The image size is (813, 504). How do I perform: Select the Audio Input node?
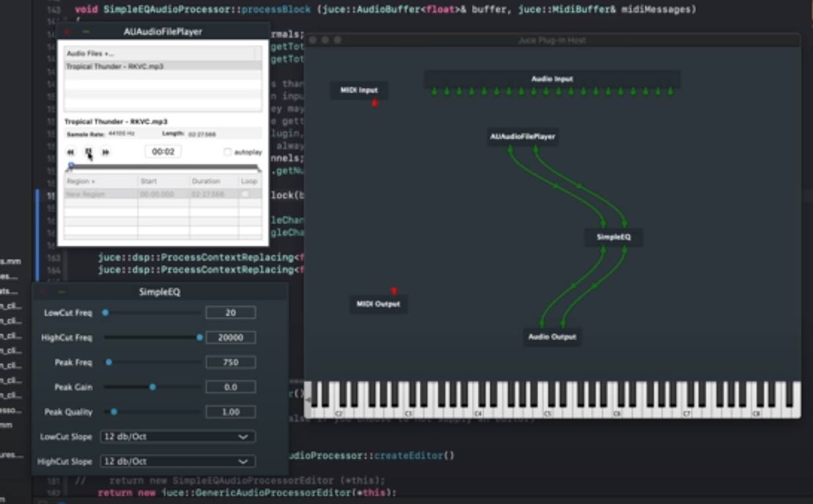(552, 79)
